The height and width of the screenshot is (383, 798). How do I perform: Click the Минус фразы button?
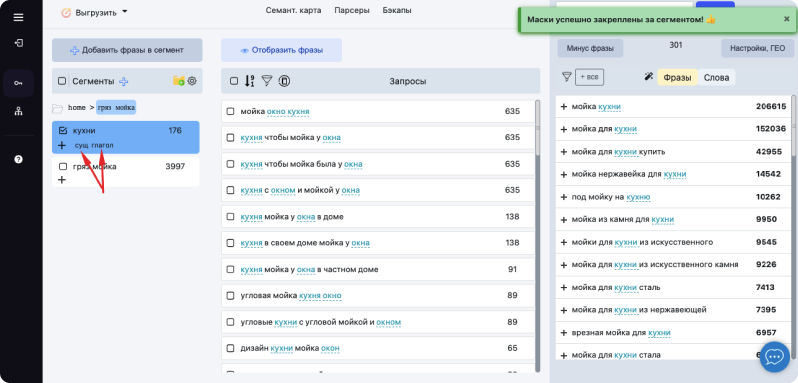pyautogui.click(x=590, y=48)
